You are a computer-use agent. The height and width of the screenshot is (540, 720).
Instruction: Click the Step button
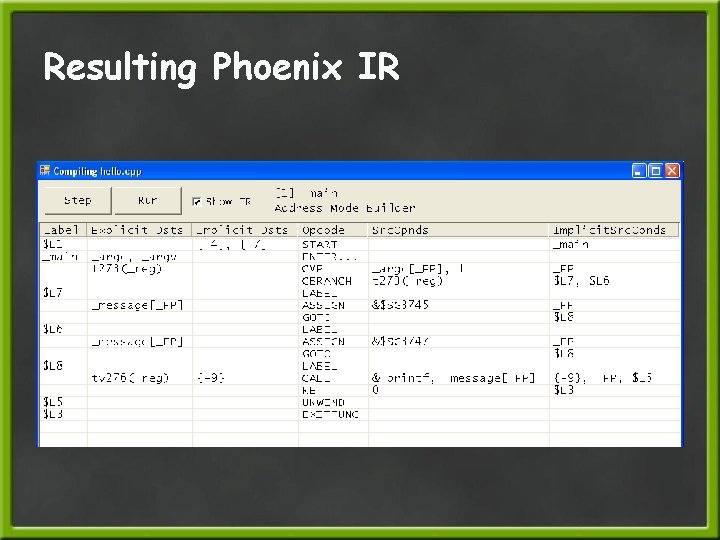tap(78, 201)
